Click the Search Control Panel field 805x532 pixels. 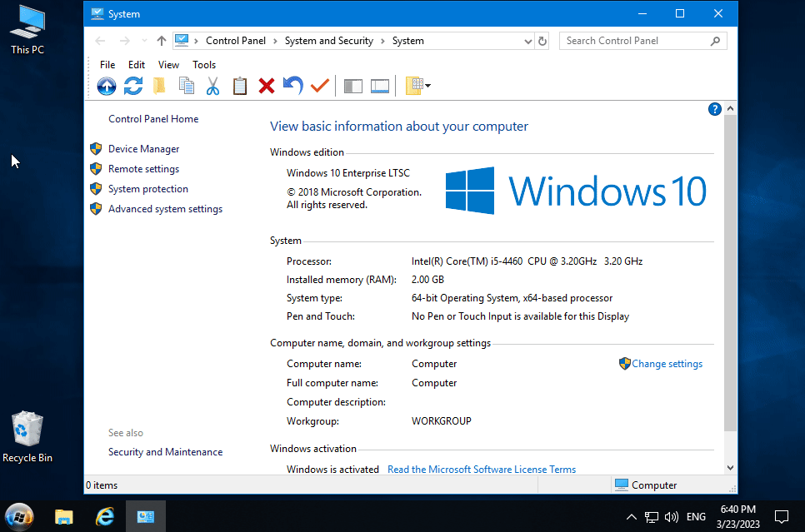tap(642, 41)
